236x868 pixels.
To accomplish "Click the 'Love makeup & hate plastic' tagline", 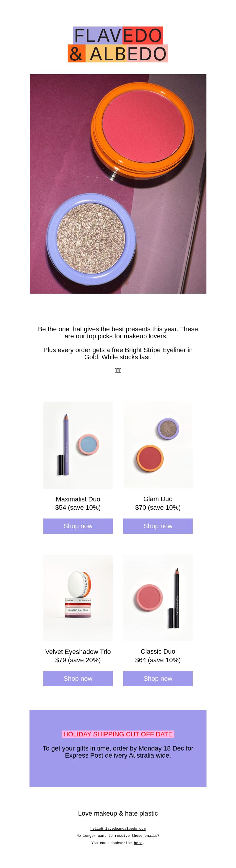I will tap(118, 814).
